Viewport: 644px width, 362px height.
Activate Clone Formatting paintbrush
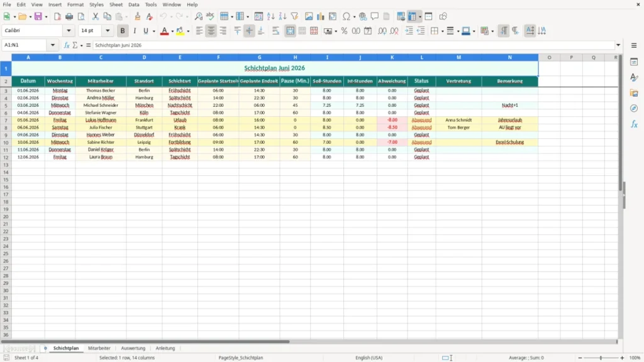138,16
